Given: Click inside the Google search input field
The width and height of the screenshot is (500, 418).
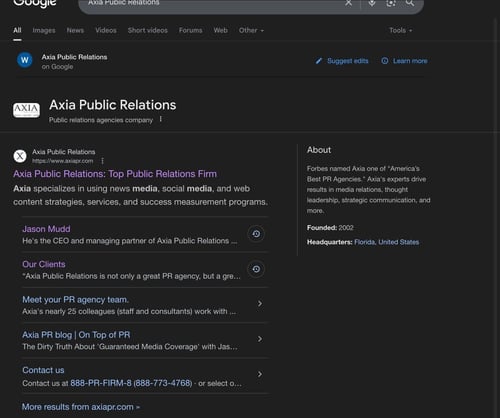Looking at the screenshot, I should click(213, 3).
